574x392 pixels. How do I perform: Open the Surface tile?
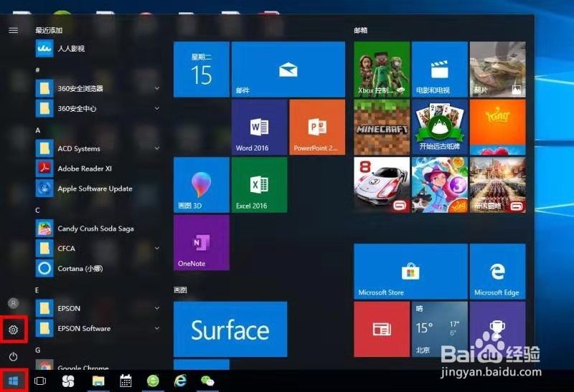230,329
